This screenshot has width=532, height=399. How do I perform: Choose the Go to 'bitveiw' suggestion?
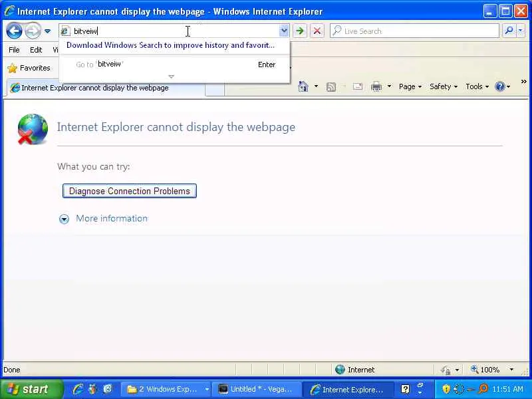click(174, 65)
